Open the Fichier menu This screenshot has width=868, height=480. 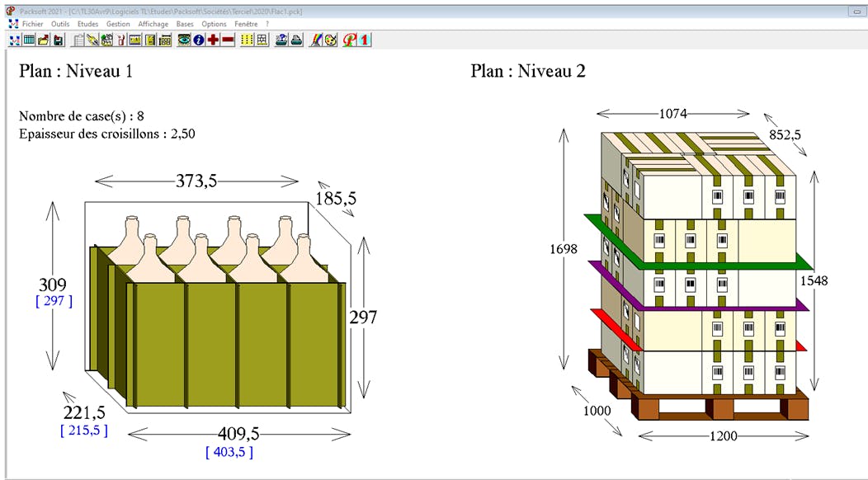[33, 24]
